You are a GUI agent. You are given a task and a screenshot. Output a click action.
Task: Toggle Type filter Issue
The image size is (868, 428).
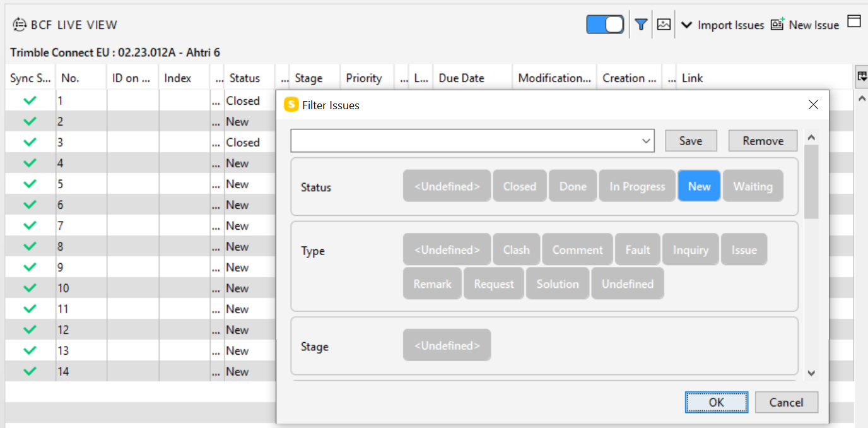pyautogui.click(x=744, y=250)
